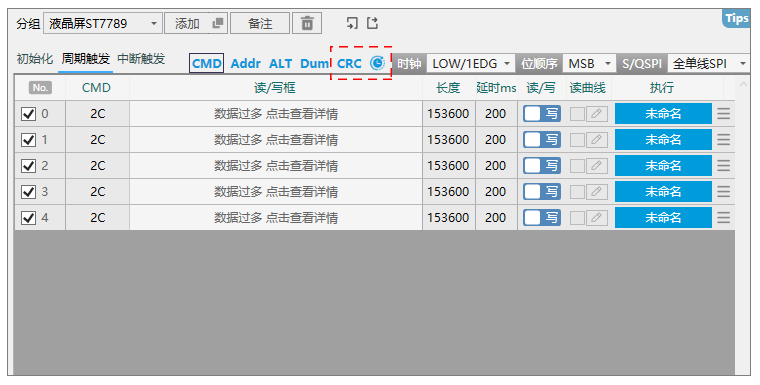Enable the read curve checkbox in row 0
The image size is (760, 385).
[577, 113]
